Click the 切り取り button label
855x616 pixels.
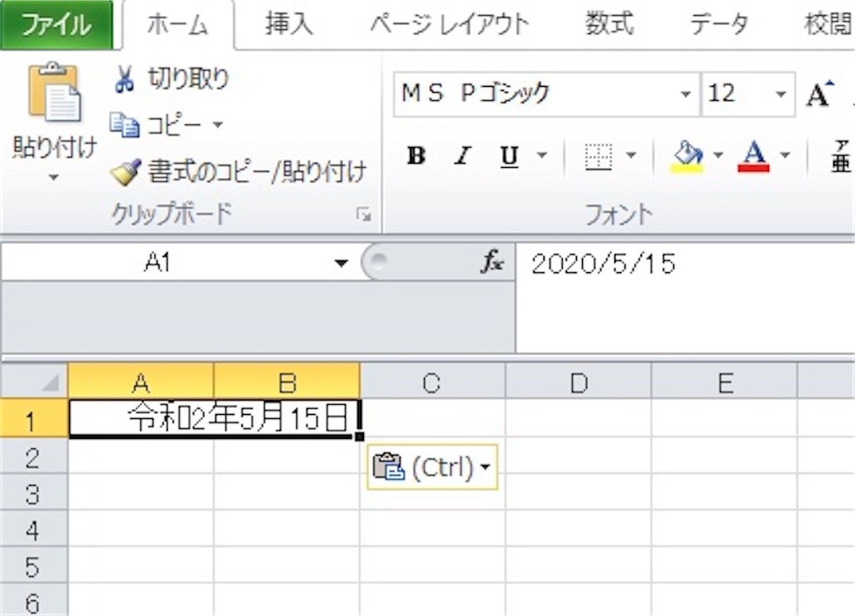[189, 80]
